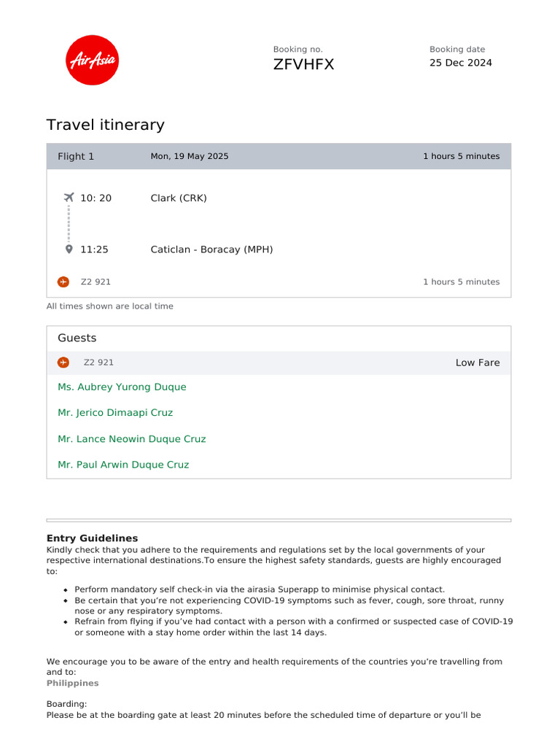This screenshot has height=747, width=560.
Task: Click the airplane departure icon
Action: [x=69, y=197]
